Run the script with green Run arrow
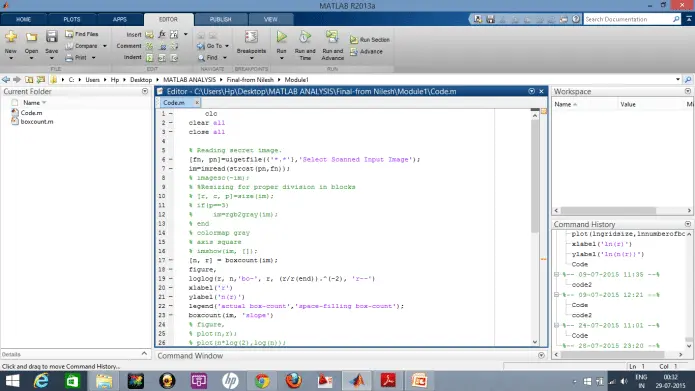The width and height of the screenshot is (695, 391). pyautogui.click(x=281, y=37)
